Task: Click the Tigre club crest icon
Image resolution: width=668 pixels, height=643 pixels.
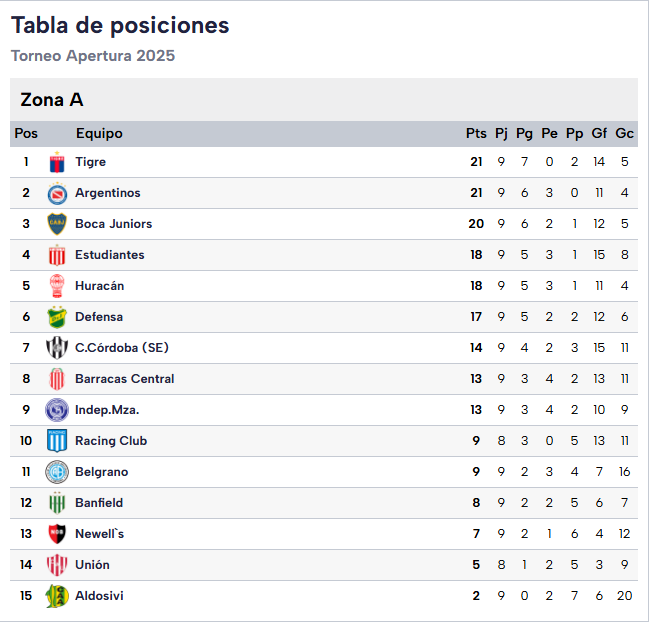Action: pos(57,162)
